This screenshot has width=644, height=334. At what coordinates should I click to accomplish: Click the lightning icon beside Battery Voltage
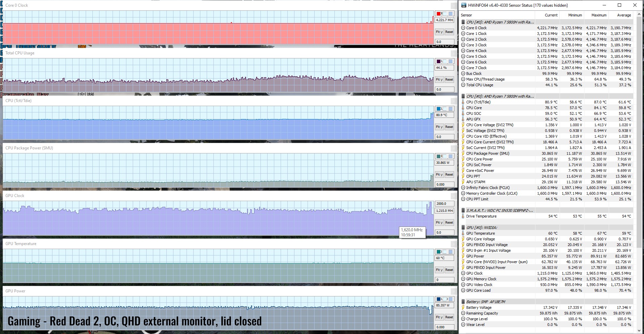[463, 307]
